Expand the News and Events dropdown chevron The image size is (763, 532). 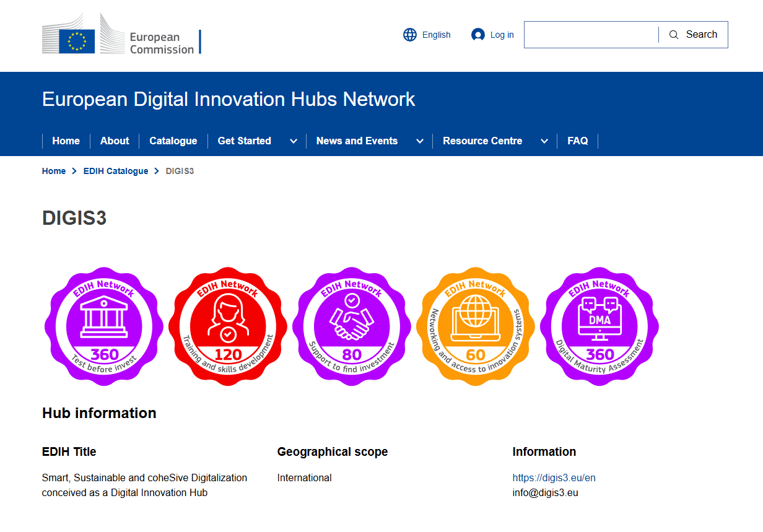point(420,141)
